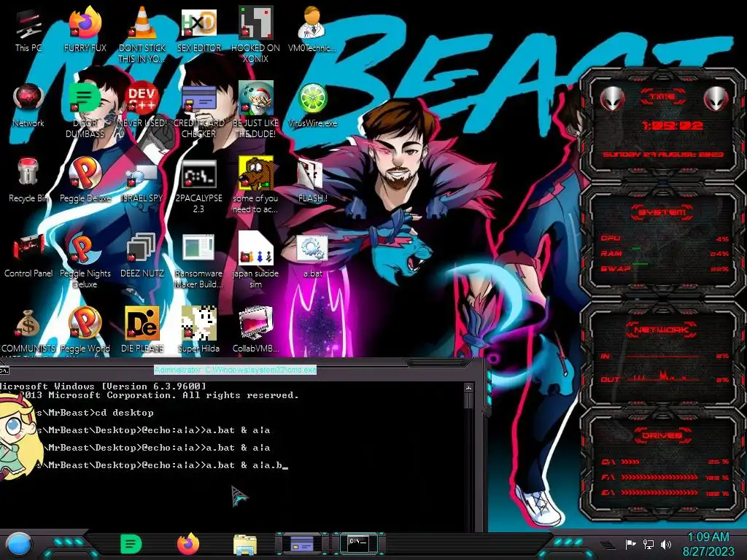Open 'some of you need to ac...' dog icon

coord(255,186)
